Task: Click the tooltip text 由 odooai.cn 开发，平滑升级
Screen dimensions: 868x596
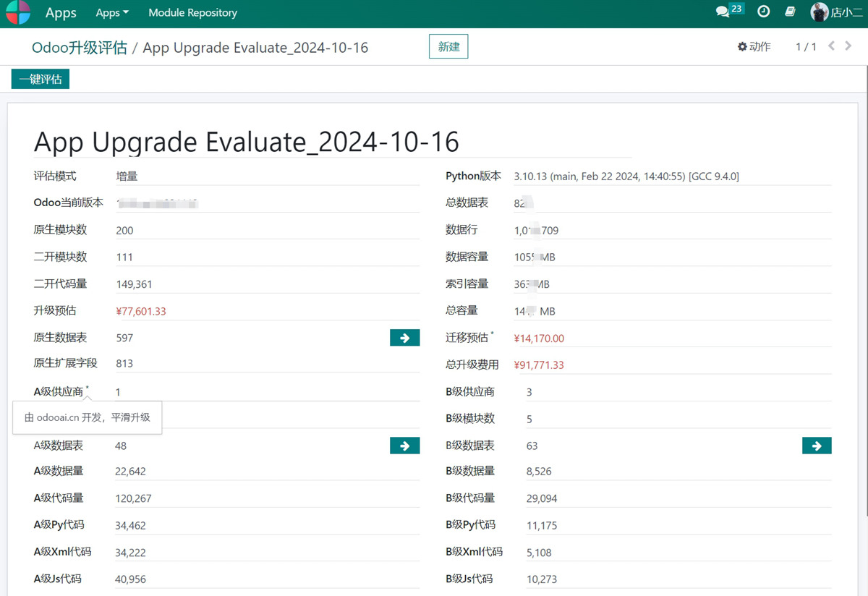Action: pyautogui.click(x=88, y=417)
